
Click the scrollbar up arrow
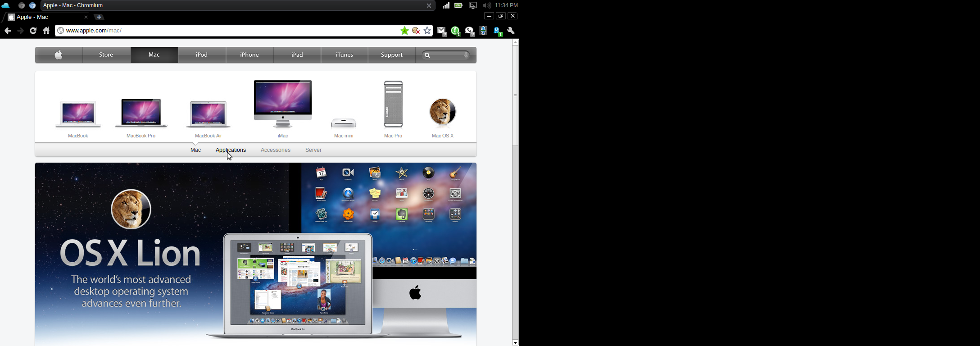515,42
